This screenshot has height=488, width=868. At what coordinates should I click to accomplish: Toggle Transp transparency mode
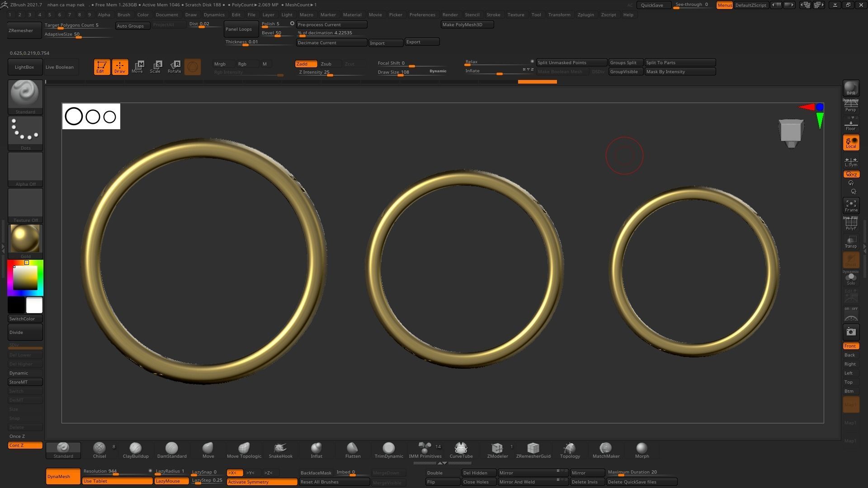click(x=851, y=242)
